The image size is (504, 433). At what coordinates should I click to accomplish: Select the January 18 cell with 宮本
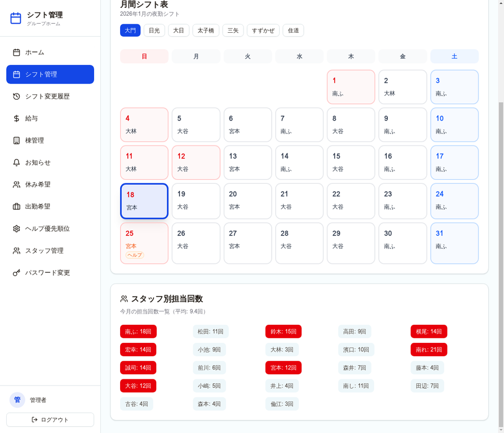coord(144,201)
